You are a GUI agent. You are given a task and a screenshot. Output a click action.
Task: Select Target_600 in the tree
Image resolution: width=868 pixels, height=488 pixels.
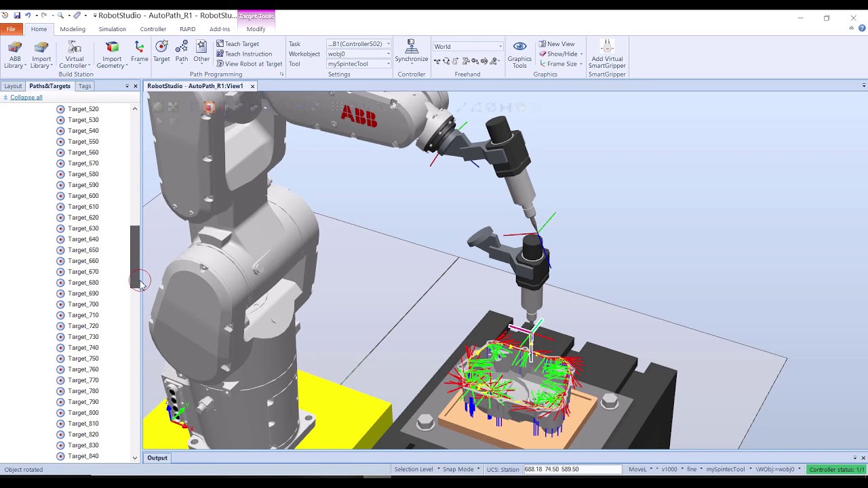click(x=83, y=196)
